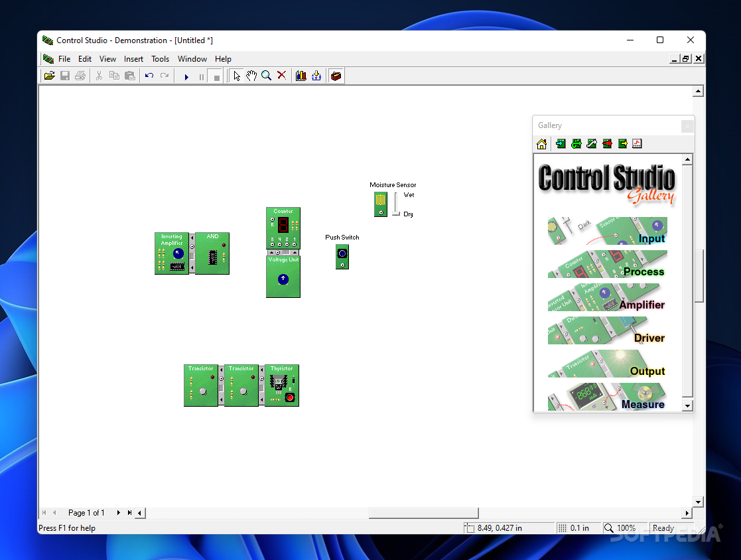Open the Output gallery category
This screenshot has height=560, width=741.
pyautogui.click(x=607, y=364)
